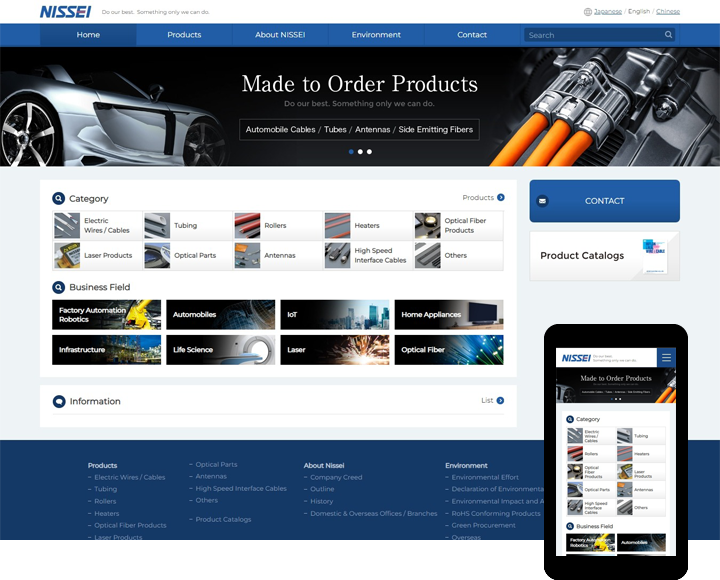The image size is (720, 580).
Task: Click footer link RoHS Conforming Products
Action: (496, 513)
